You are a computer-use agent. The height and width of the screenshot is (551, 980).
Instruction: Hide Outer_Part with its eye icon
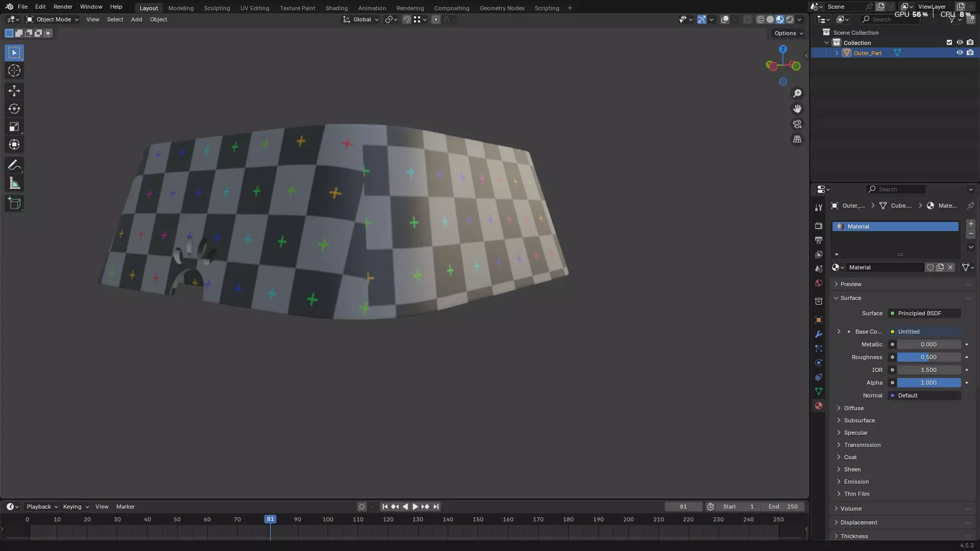(x=960, y=53)
